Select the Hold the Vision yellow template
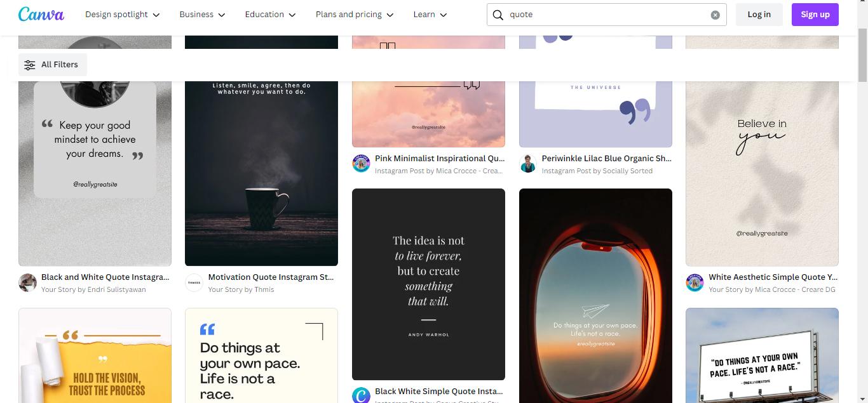This screenshot has height=403, width=868. (x=95, y=355)
